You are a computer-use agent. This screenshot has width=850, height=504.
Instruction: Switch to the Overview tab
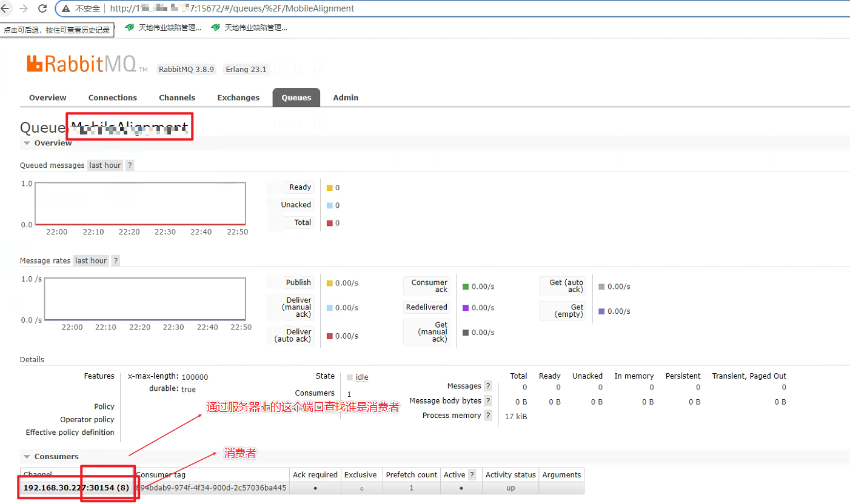48,98
